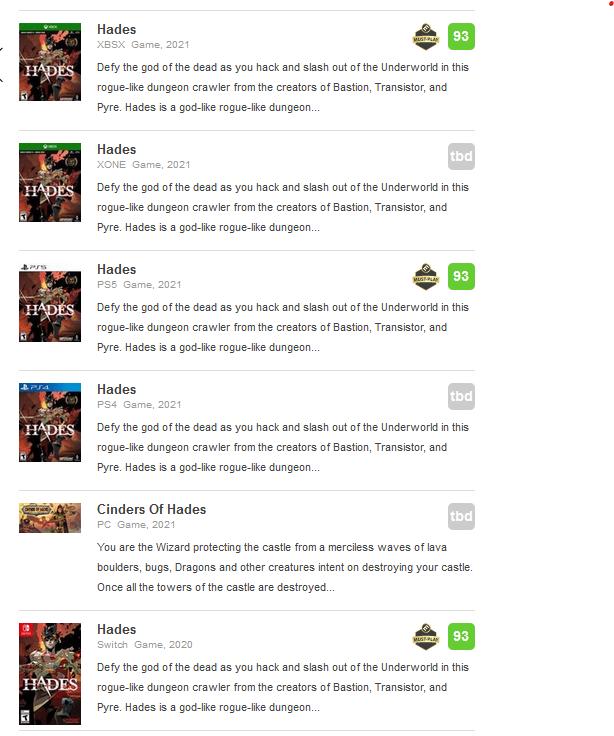Open the Hades PS5 cover thumbnail
This screenshot has height=736, width=614.
pyautogui.click(x=50, y=302)
